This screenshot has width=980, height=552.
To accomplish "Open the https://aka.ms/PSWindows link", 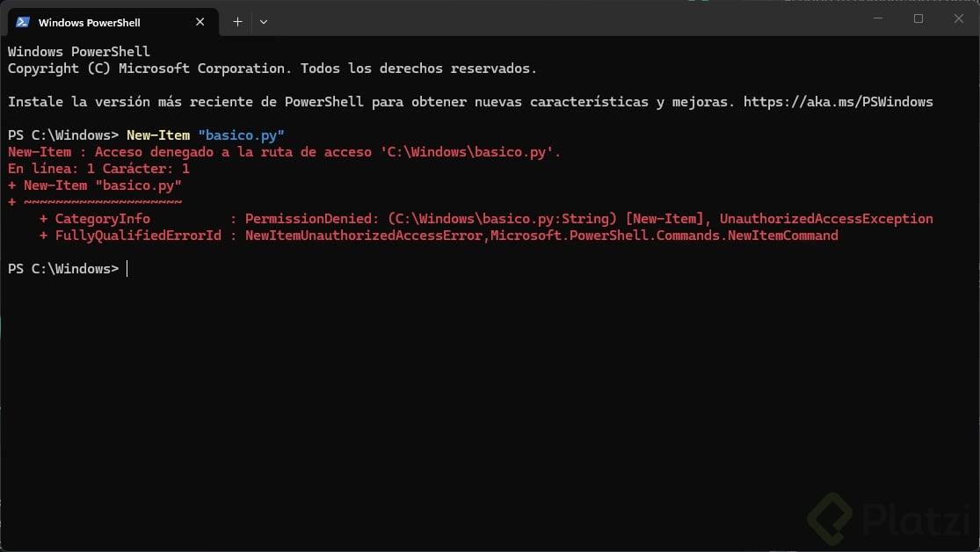I will point(838,102).
